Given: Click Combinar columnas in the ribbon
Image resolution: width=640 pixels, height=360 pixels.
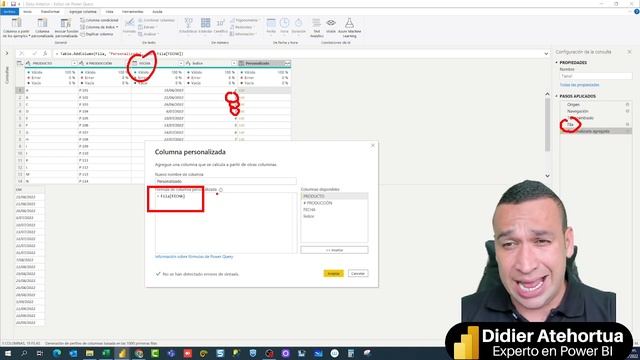Looking at the screenshot, I should click(156, 20).
